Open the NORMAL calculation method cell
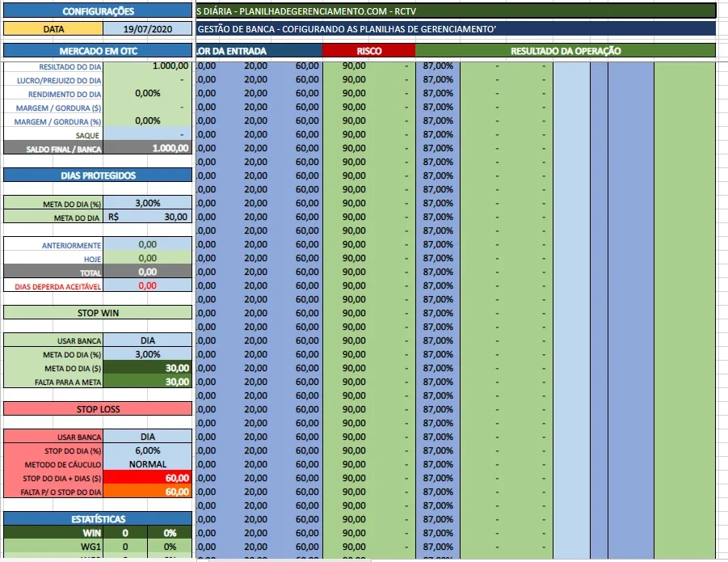Viewport: 728px width, 562px height. point(148,464)
